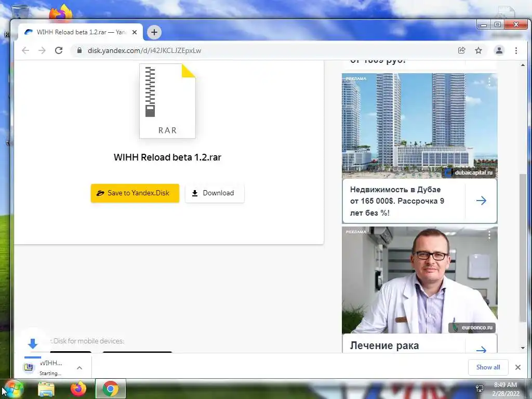Select the WIHH Reload beta 1.2.rar tab
Viewport: 532px width, 399px height.
pyautogui.click(x=80, y=32)
